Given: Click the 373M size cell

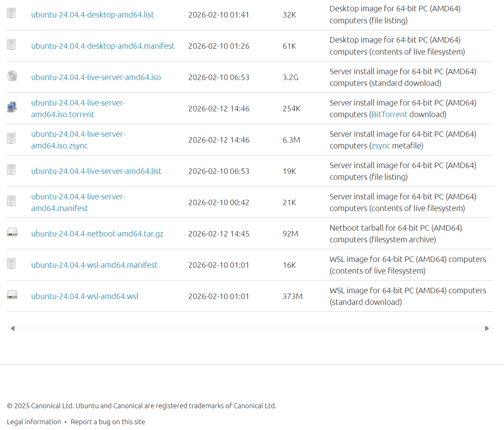Looking at the screenshot, I should pyautogui.click(x=293, y=296).
